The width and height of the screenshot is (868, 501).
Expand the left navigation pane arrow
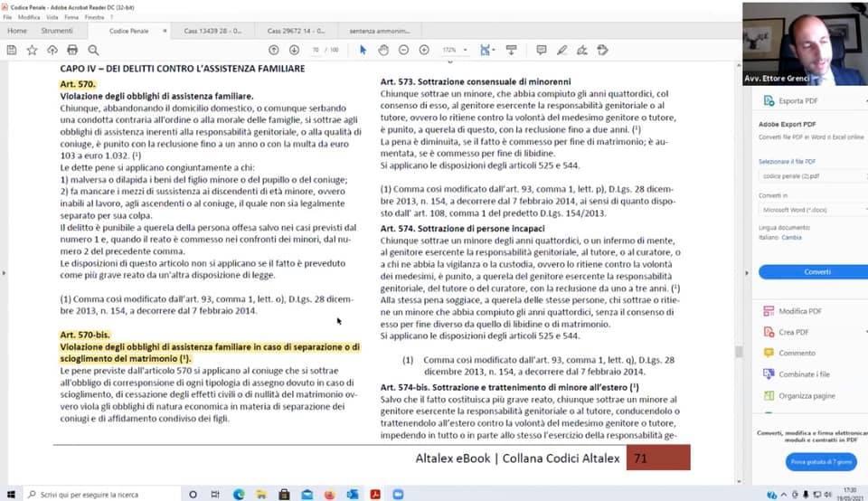click(4, 273)
